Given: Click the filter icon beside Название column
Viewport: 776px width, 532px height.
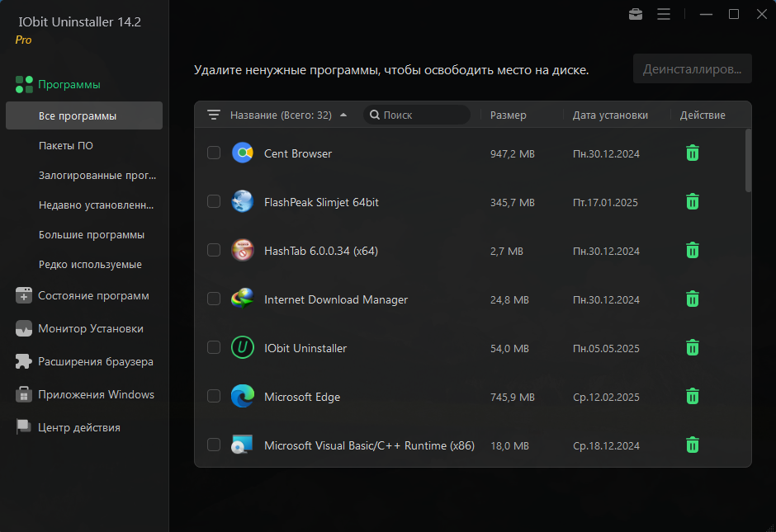Looking at the screenshot, I should point(214,115).
